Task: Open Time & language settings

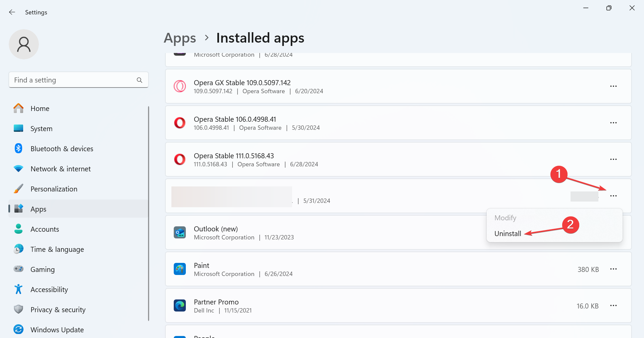Action: click(78, 249)
